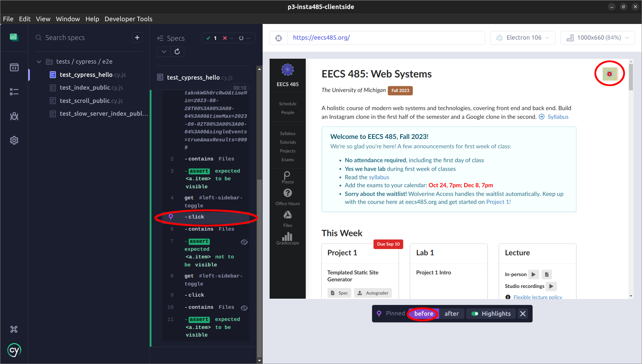Click the Spec button under Project 1
The image size is (642, 364).
coord(339,293)
